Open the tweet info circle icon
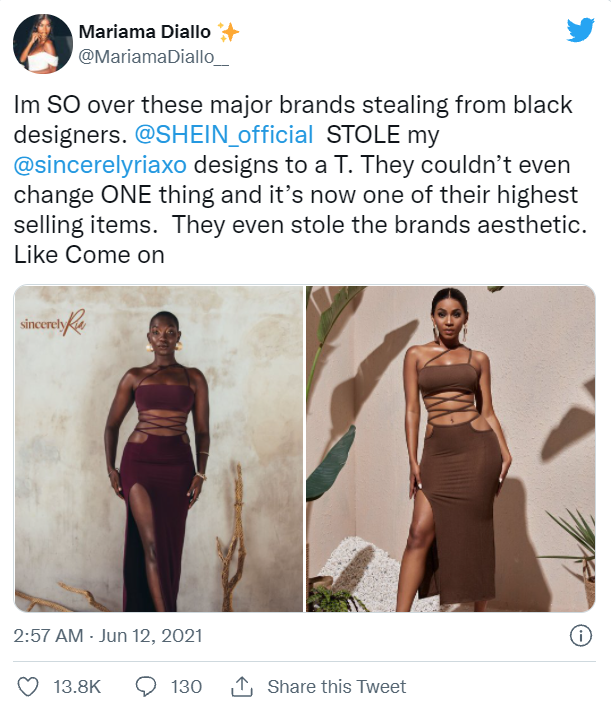This screenshot has width=611, height=710. [580, 635]
